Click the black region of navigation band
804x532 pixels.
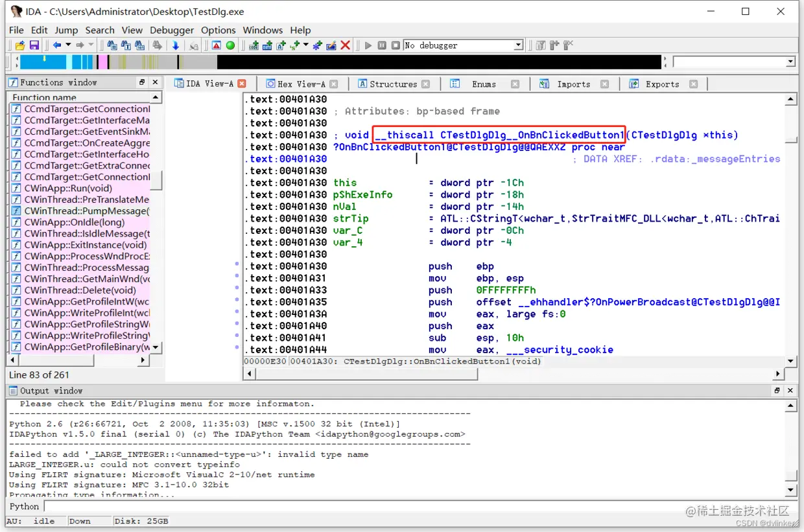(x=439, y=62)
